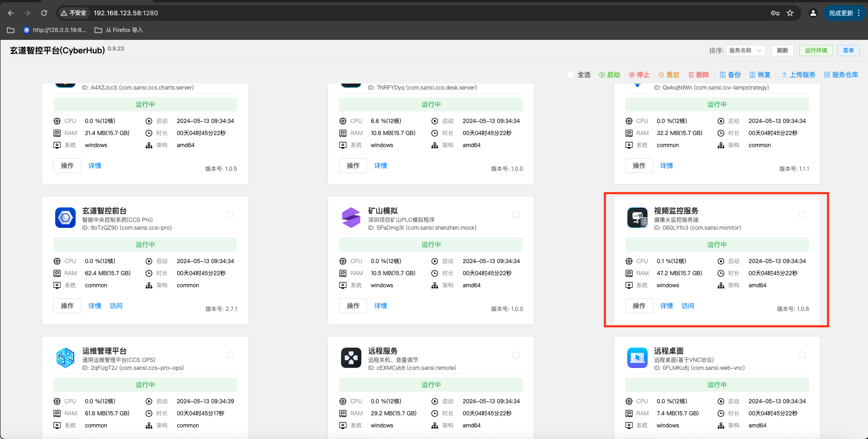Open the 菜单 menu button
This screenshot has height=439, width=868.
849,51
